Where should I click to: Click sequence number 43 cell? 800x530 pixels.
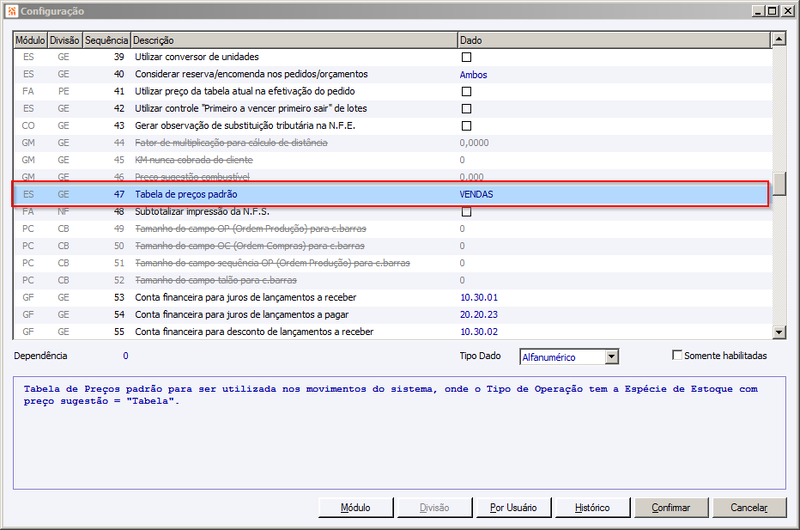pyautogui.click(x=119, y=125)
